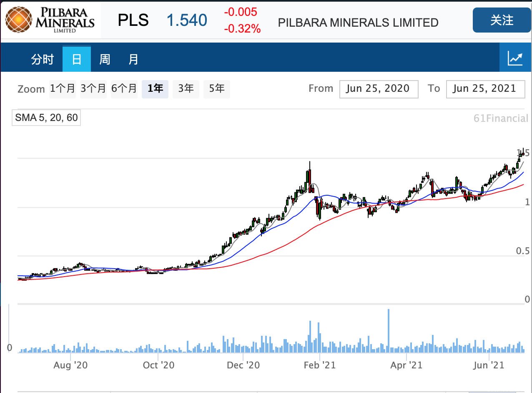Image resolution: width=532 pixels, height=393 pixels.
Task: Click the 1.540 price value
Action: coord(187,20)
